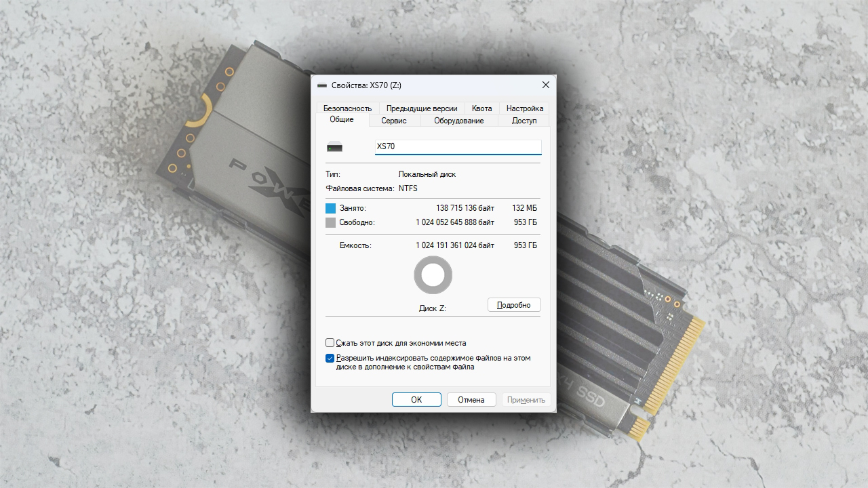
Task: Close the XS70 properties dialog
Action: (546, 85)
